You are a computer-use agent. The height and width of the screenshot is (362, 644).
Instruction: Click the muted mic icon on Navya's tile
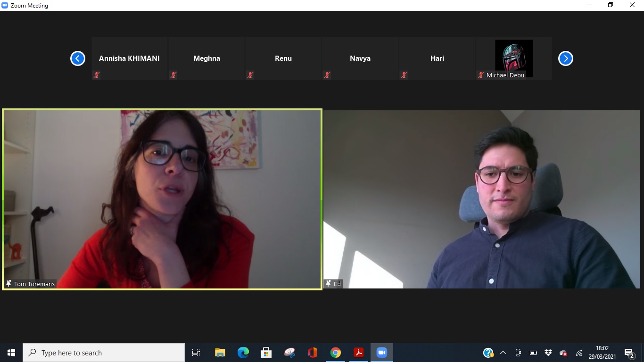coord(327,75)
